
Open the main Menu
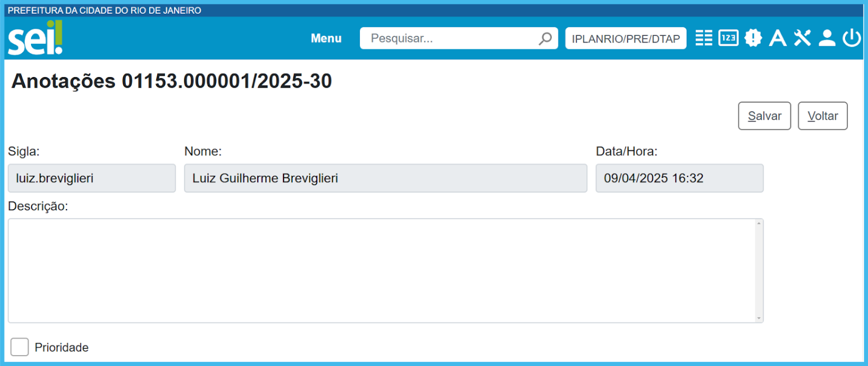click(326, 38)
